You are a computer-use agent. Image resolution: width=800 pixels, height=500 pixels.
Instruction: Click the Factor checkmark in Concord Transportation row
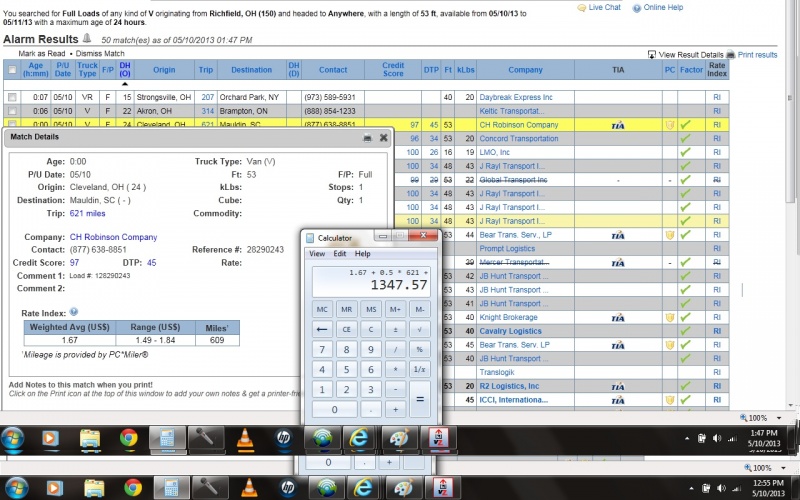point(686,138)
